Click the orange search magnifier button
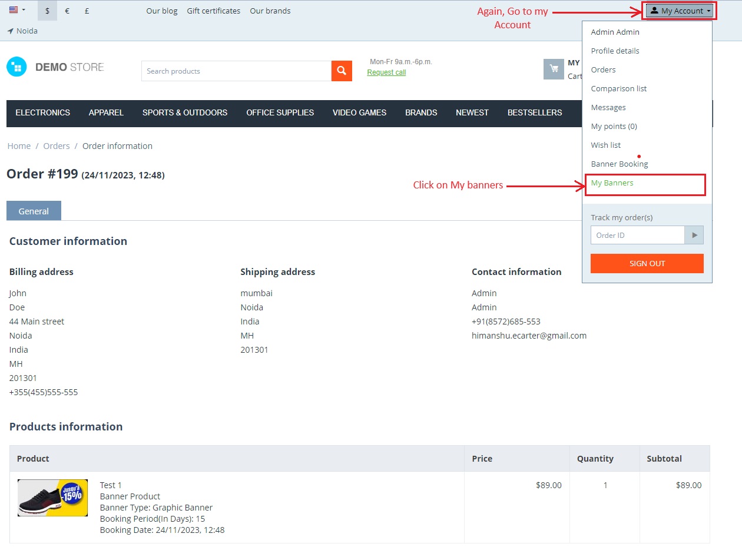742x560 pixels. pyautogui.click(x=342, y=71)
